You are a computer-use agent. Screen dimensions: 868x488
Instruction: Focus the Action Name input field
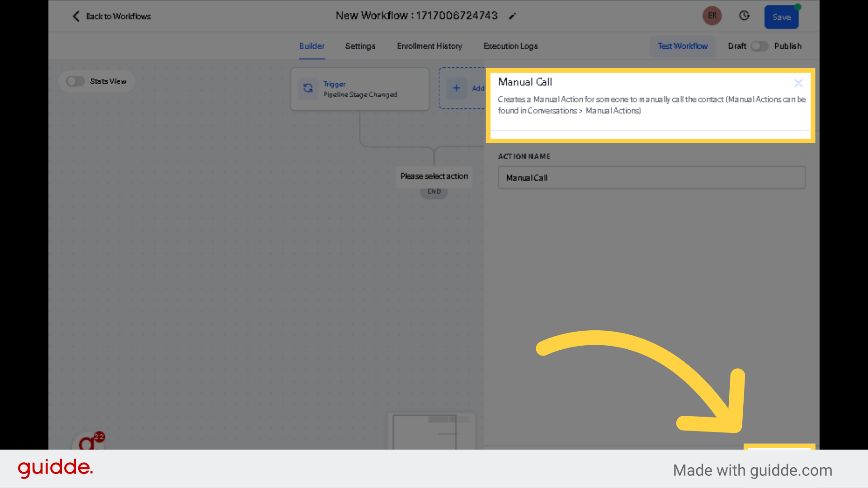(x=651, y=178)
